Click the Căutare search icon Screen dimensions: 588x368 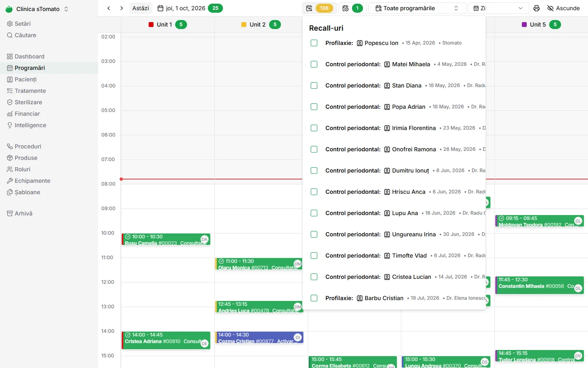tap(10, 35)
